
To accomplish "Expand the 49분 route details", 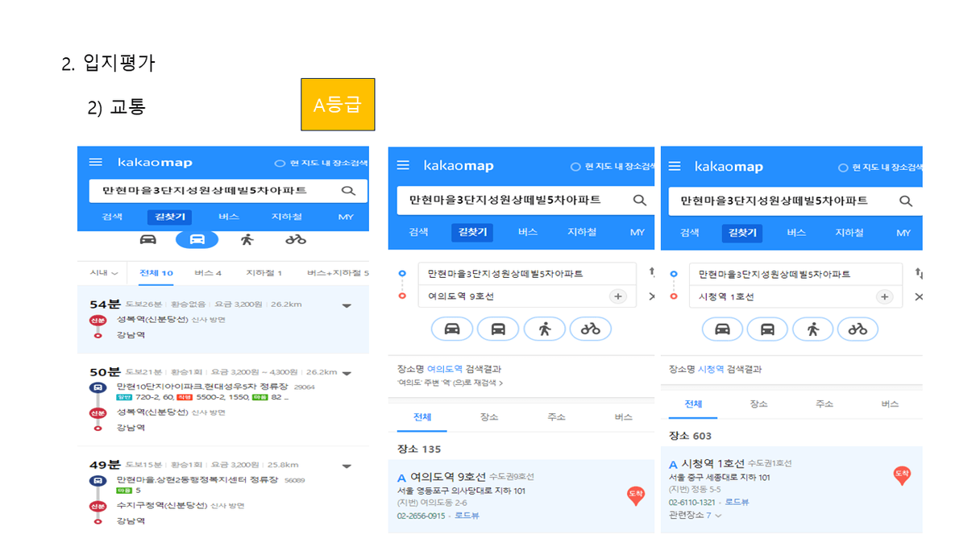I will pos(347,466).
